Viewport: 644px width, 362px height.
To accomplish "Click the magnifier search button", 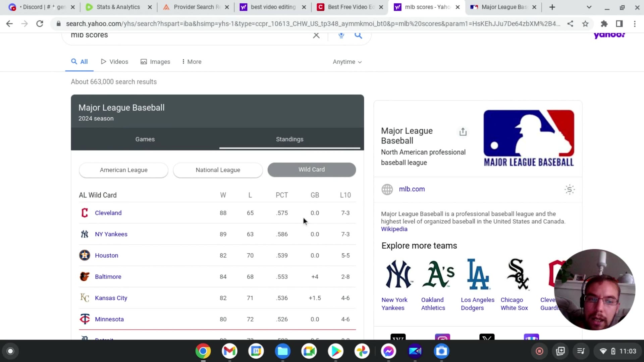I will point(358,35).
